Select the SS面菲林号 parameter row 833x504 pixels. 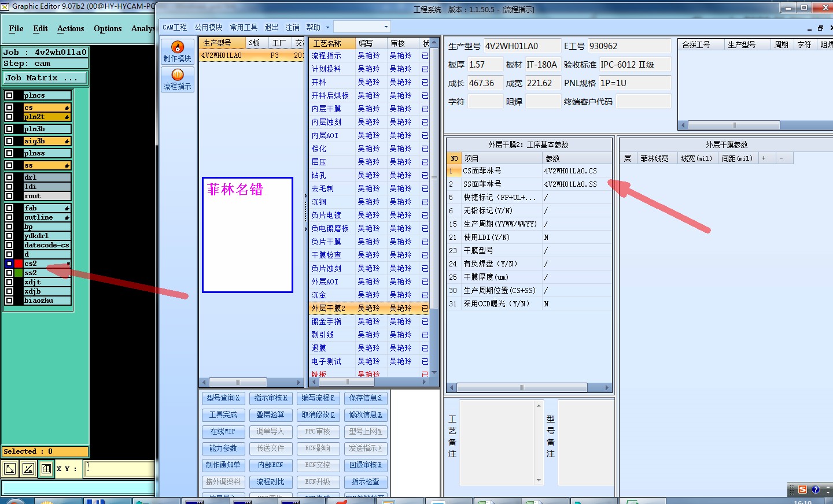coord(529,184)
